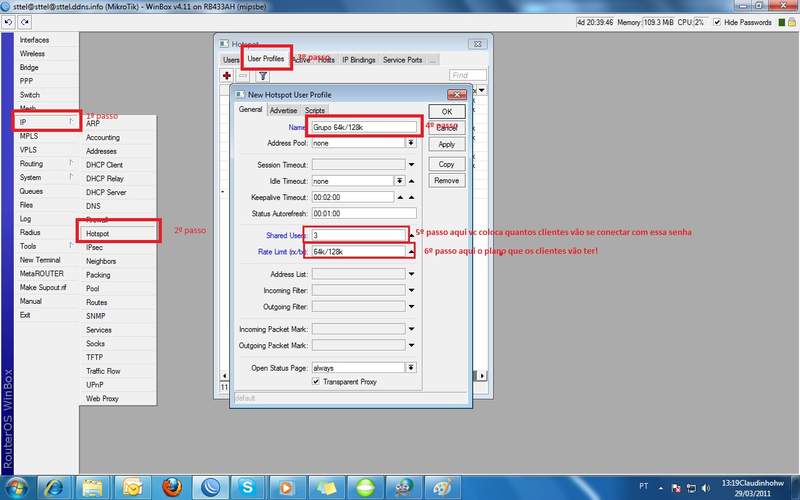This screenshot has width=800, height=500.
Task: Open Windows Media Player on taskbar
Action: point(286,488)
